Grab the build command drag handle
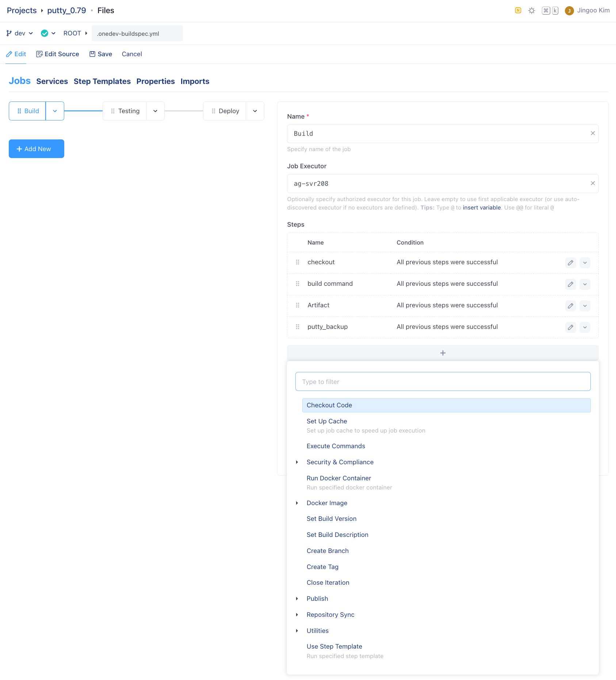The image size is (616, 680). [298, 284]
